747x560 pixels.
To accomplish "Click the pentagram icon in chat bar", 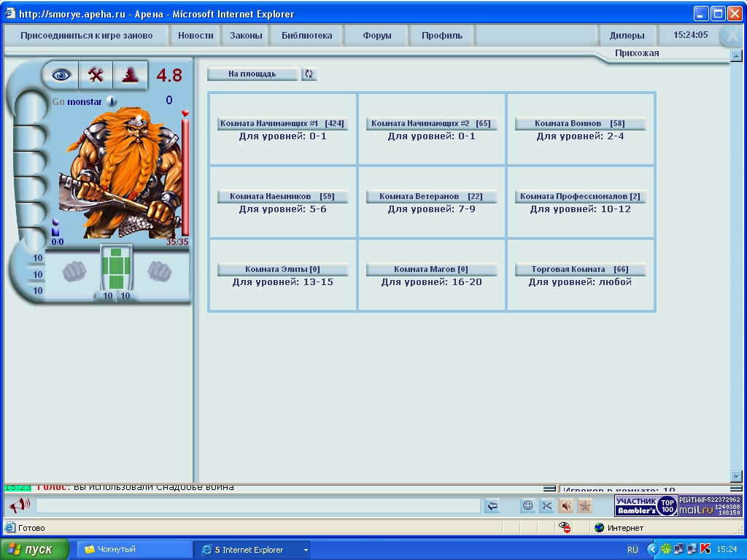I will (x=585, y=506).
